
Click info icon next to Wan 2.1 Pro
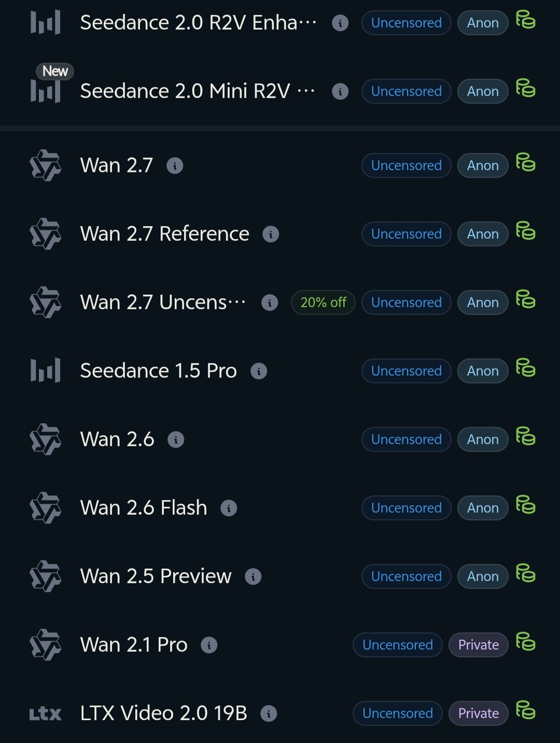(x=209, y=645)
